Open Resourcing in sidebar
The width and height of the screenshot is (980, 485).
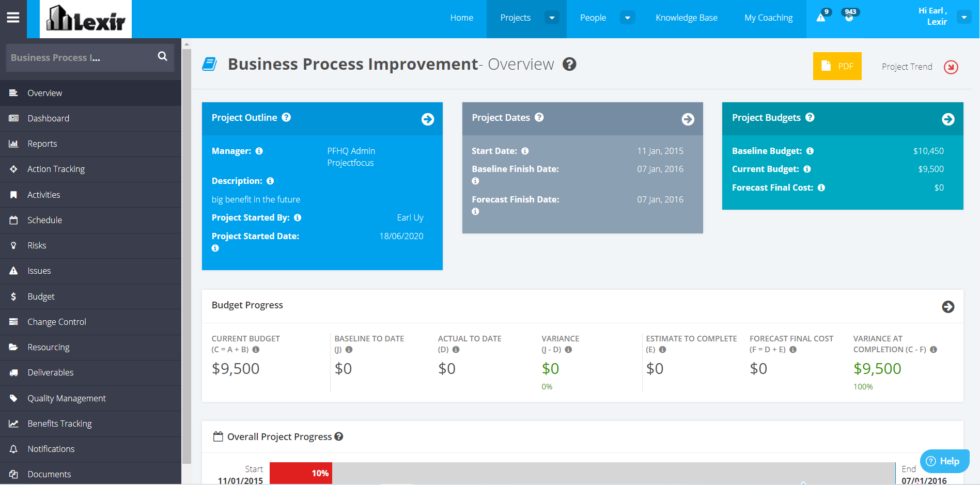click(x=90, y=347)
